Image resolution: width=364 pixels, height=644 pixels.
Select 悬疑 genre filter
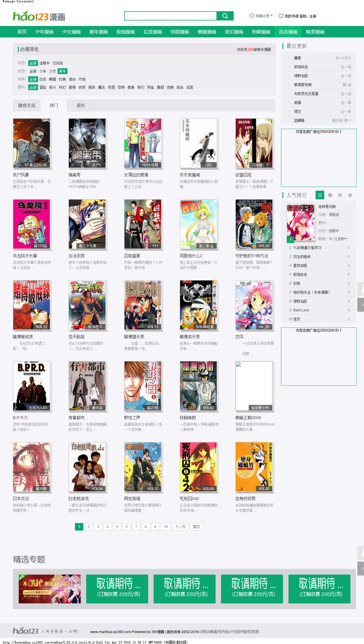pos(160,87)
